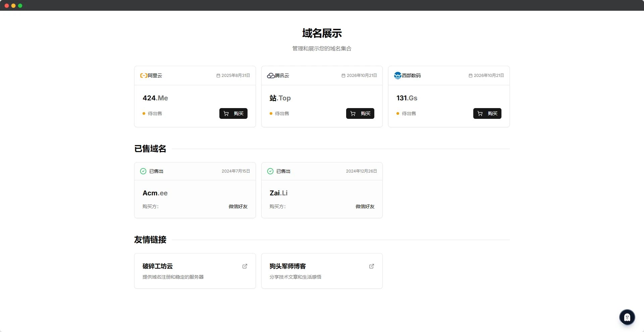
Task: Select the Zai.Li domain name
Action: click(278, 193)
